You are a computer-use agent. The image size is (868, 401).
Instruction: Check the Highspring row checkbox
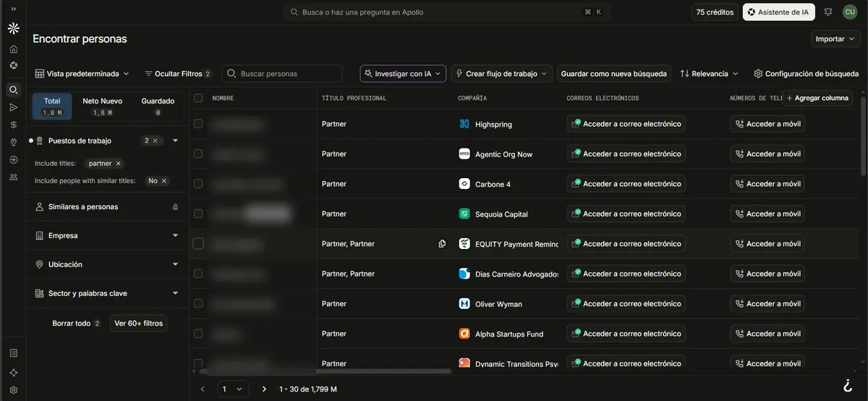(198, 124)
